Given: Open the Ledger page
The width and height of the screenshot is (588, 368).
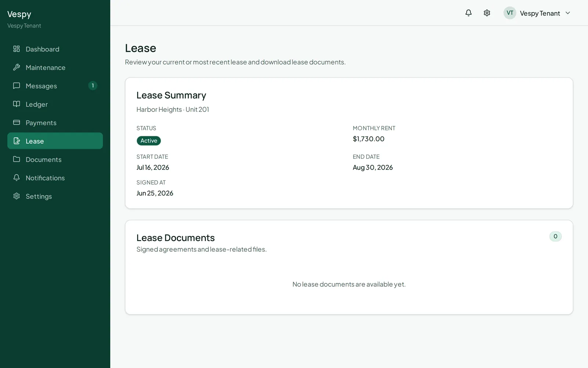Looking at the screenshot, I should pos(55,104).
